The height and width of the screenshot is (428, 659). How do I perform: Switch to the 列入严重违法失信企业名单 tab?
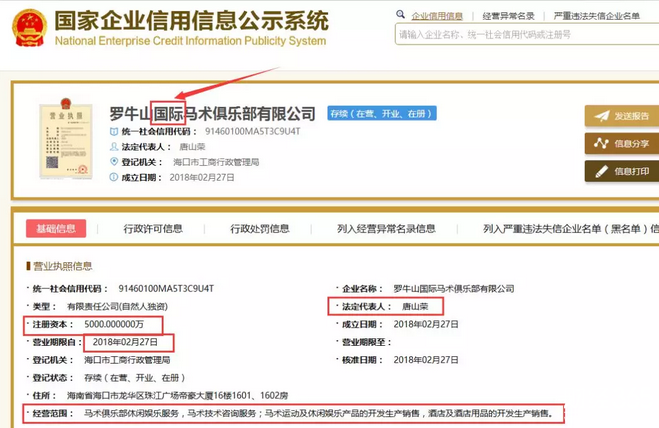tap(571, 229)
